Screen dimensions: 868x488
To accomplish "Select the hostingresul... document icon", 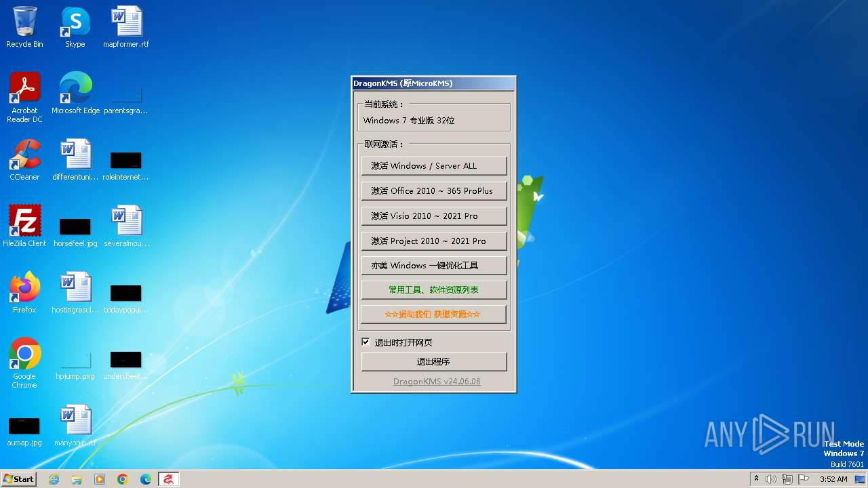I will pyautogui.click(x=75, y=293).
